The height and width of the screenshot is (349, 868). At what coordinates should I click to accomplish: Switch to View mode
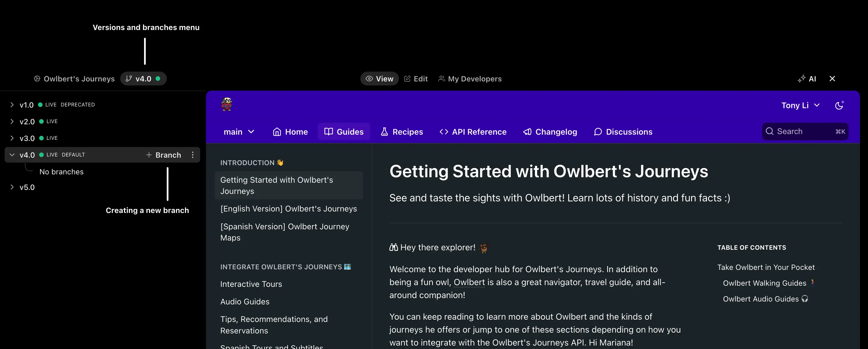[x=379, y=79]
